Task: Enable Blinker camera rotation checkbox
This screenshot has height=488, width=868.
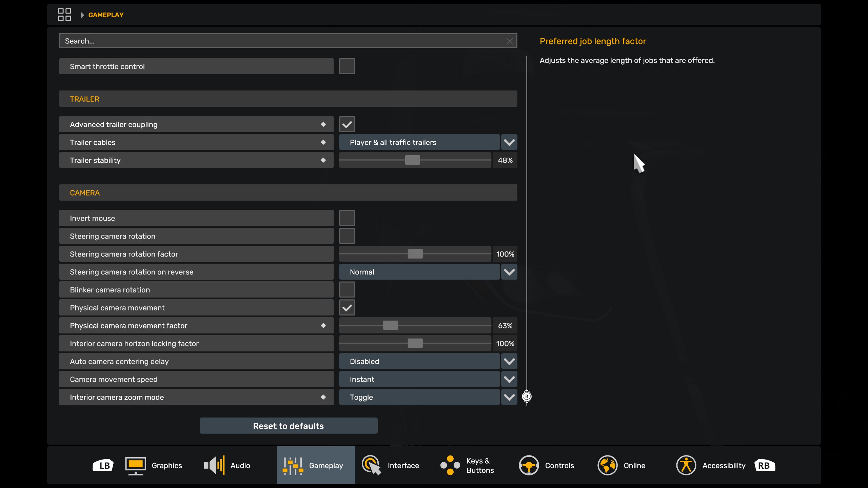Action: pos(347,290)
